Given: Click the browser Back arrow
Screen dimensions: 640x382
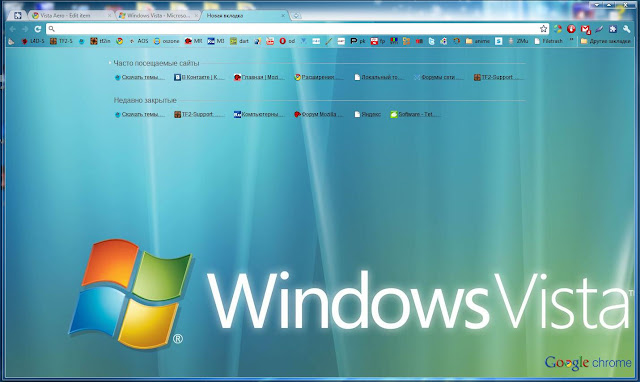Looking at the screenshot, I should pos(13,29).
